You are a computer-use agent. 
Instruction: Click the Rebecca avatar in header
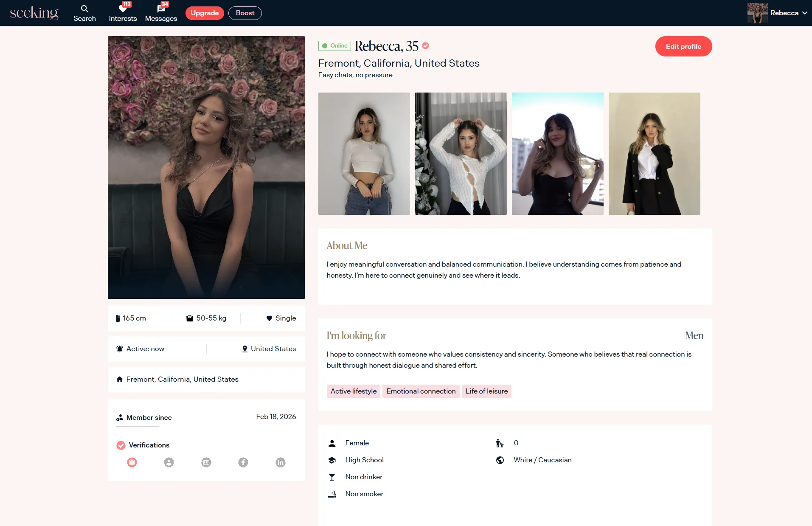point(757,13)
